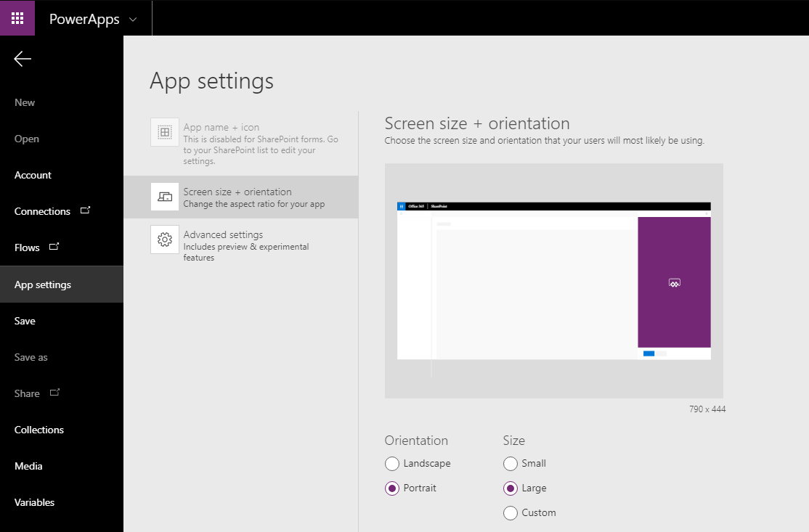Click the App settings page heading

tap(211, 81)
